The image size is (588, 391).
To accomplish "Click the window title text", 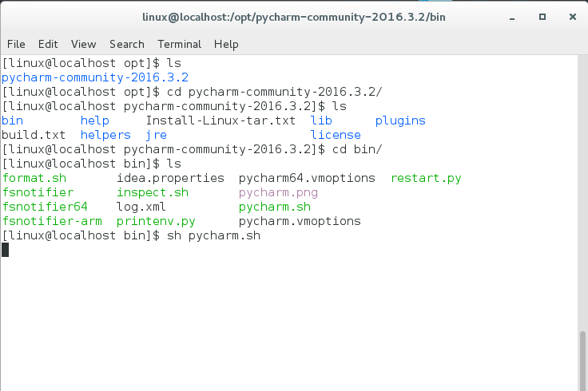I will [x=294, y=18].
